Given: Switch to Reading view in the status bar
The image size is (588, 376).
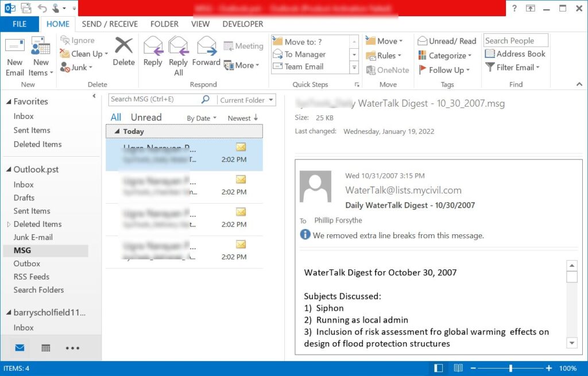Looking at the screenshot, I should point(458,368).
